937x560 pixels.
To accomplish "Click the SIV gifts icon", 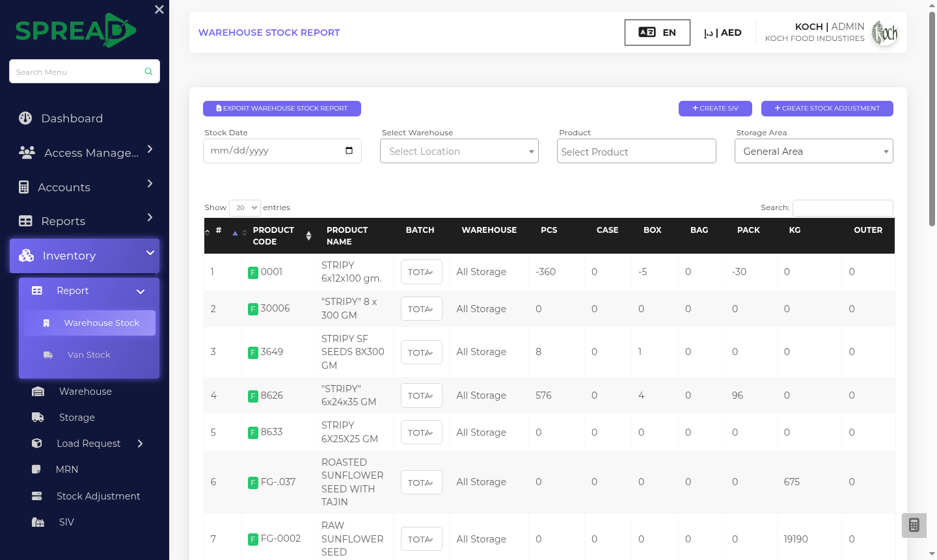I will click(38, 522).
